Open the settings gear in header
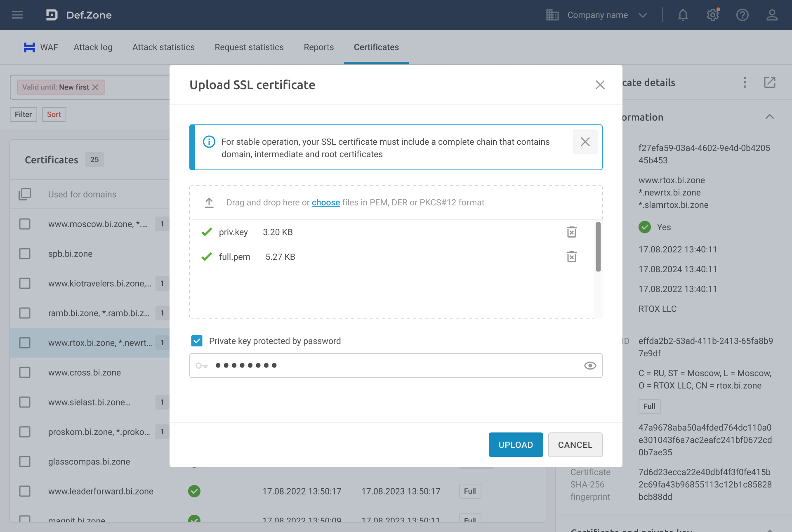 712,15
